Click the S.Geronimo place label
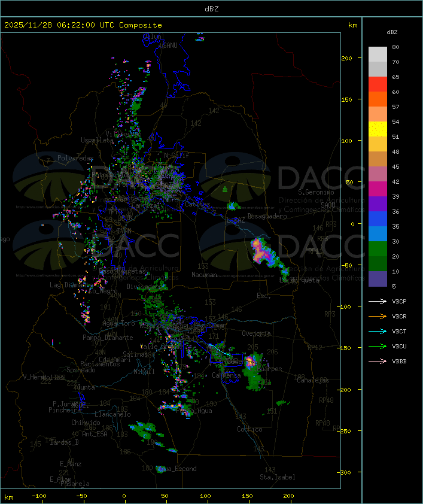Viewport: 423px width, 504px height. pyautogui.click(x=316, y=192)
